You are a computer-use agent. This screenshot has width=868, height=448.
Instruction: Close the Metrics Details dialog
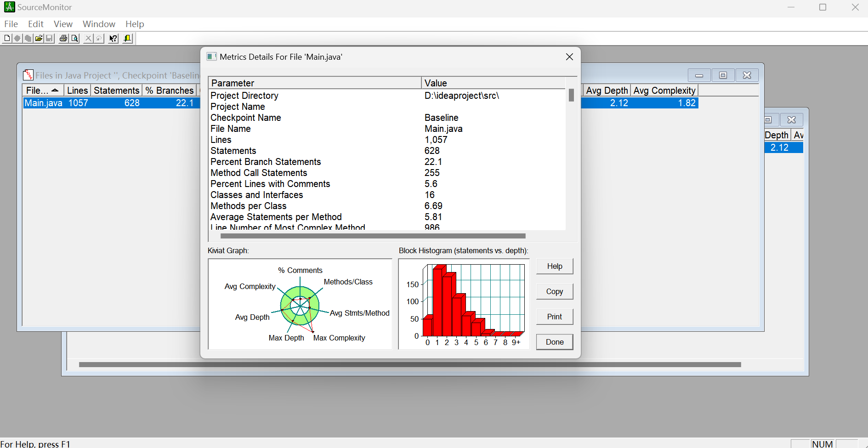tap(569, 57)
